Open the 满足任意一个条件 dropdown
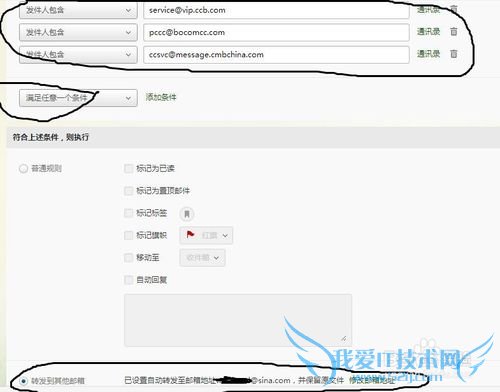500x392 pixels. click(78, 98)
